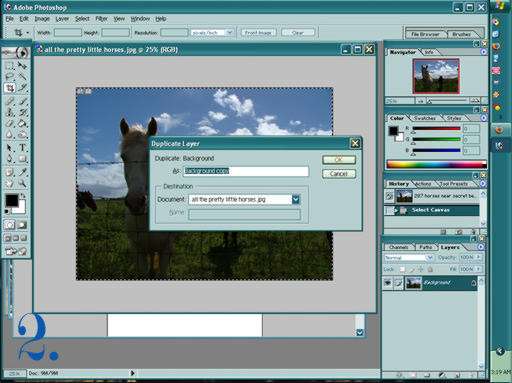The image size is (512, 383).
Task: Select the Path Selection arrow tool
Action: [x=10, y=147]
